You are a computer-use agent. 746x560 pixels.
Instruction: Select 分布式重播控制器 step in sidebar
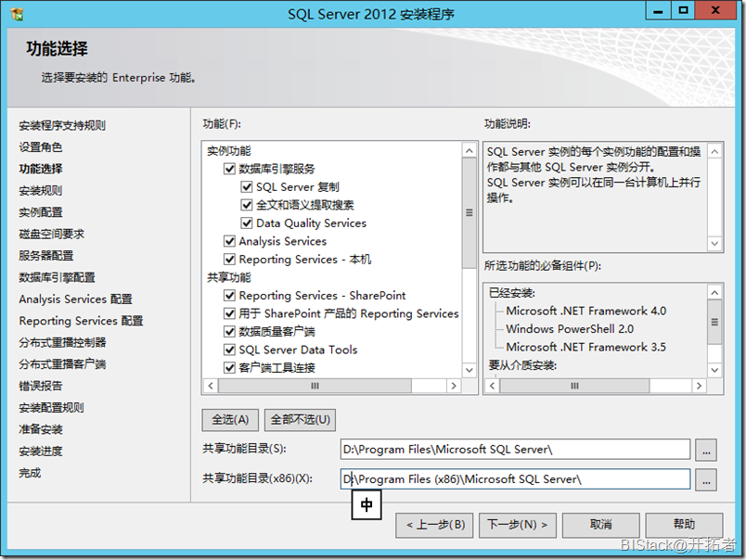point(62,343)
